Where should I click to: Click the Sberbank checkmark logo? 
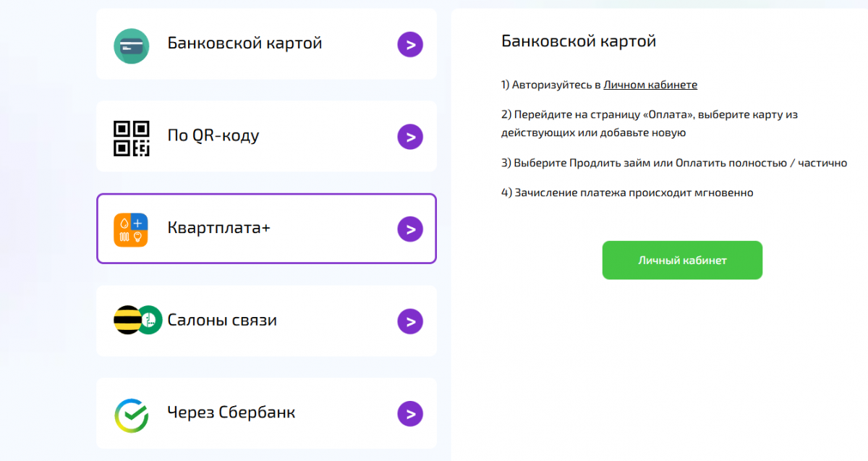point(131,414)
